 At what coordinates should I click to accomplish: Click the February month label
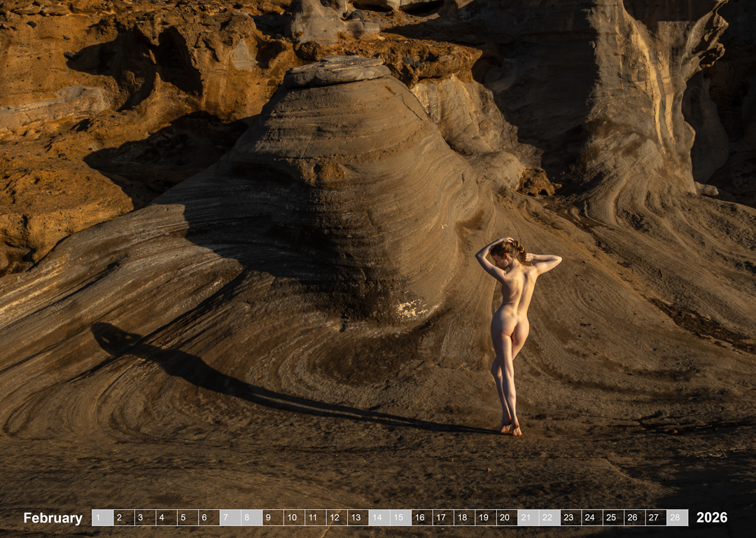click(x=52, y=518)
